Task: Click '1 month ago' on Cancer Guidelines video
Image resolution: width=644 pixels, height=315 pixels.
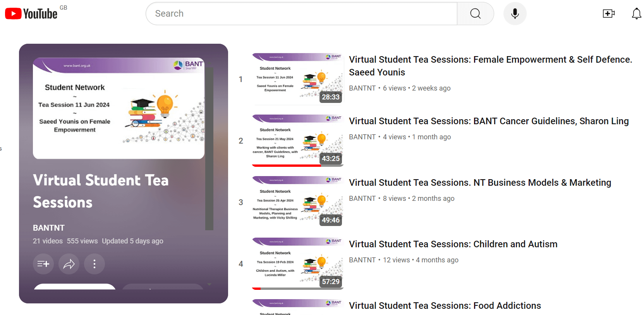Action: point(431,137)
